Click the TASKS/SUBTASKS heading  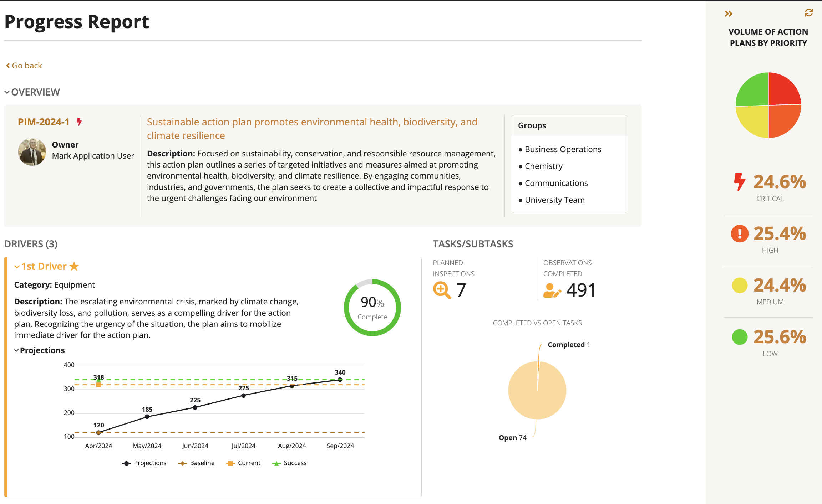[473, 244]
